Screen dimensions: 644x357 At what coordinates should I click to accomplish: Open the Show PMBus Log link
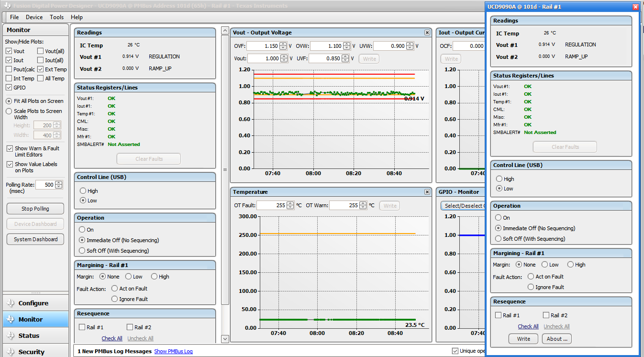coord(173,351)
